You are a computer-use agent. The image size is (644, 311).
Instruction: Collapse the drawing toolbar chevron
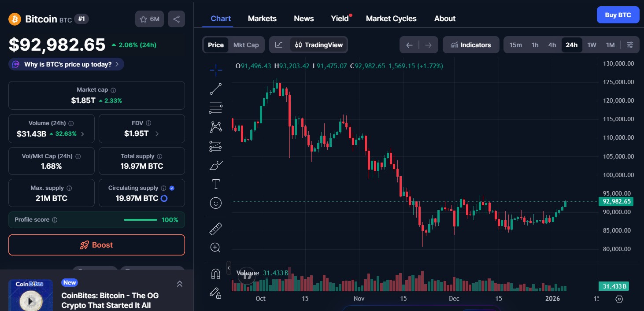[229, 267]
